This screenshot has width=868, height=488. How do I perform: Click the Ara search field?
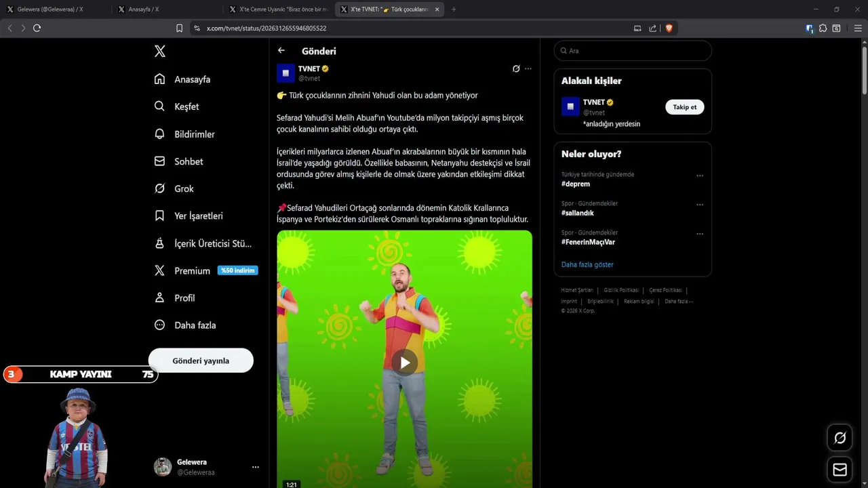pyautogui.click(x=633, y=51)
